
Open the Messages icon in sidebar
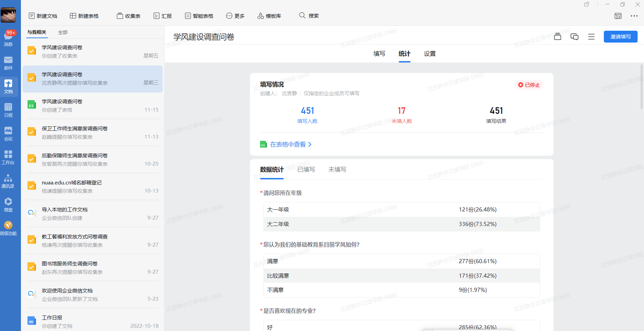tap(8, 39)
